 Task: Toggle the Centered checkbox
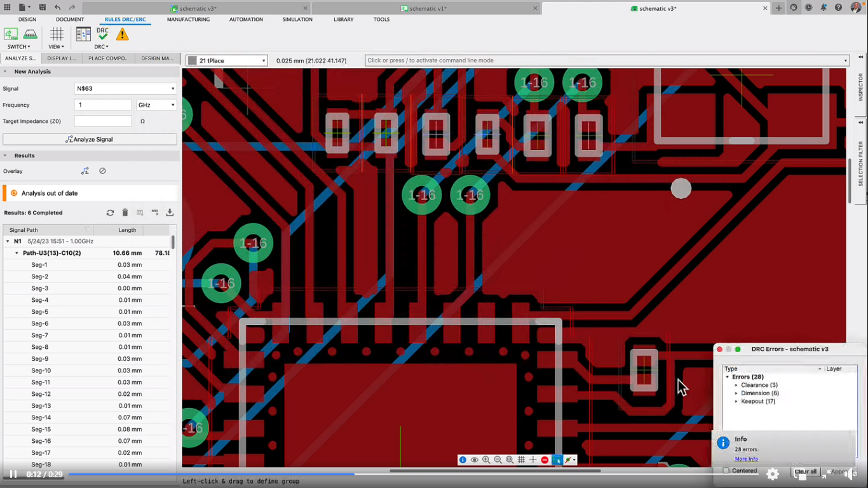[726, 471]
